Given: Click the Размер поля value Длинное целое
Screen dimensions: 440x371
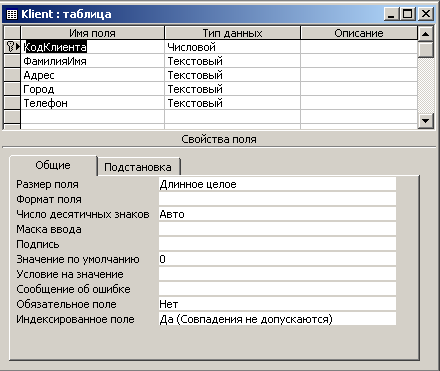Looking at the screenshot, I should tap(277, 184).
